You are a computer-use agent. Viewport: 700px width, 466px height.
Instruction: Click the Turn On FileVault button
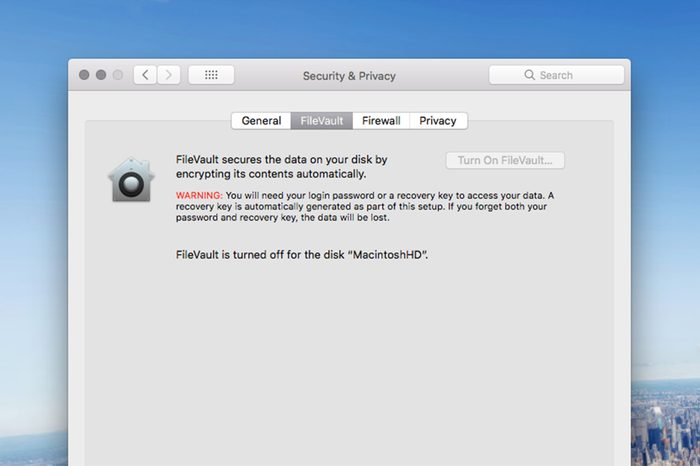coord(505,161)
